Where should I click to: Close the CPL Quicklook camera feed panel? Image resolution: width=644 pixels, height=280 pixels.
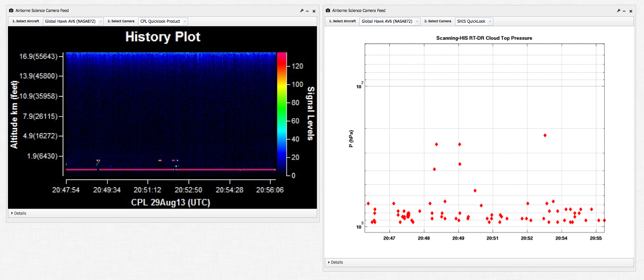pos(314,11)
